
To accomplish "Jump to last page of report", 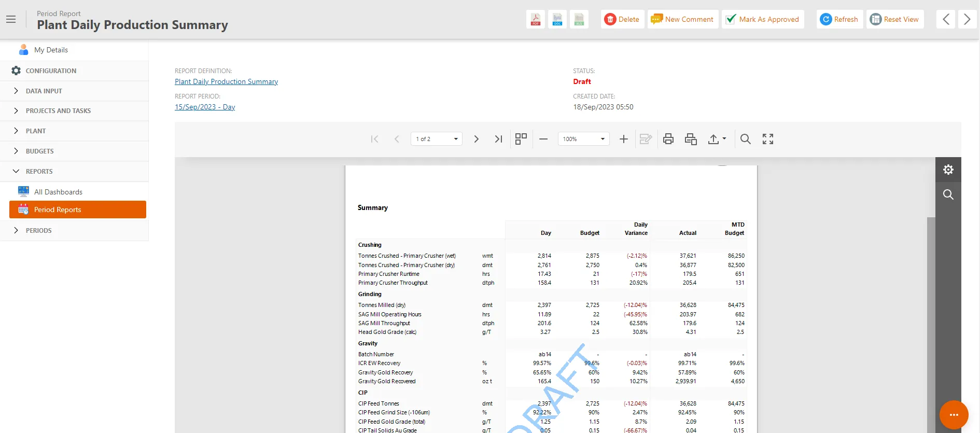I will coord(498,139).
